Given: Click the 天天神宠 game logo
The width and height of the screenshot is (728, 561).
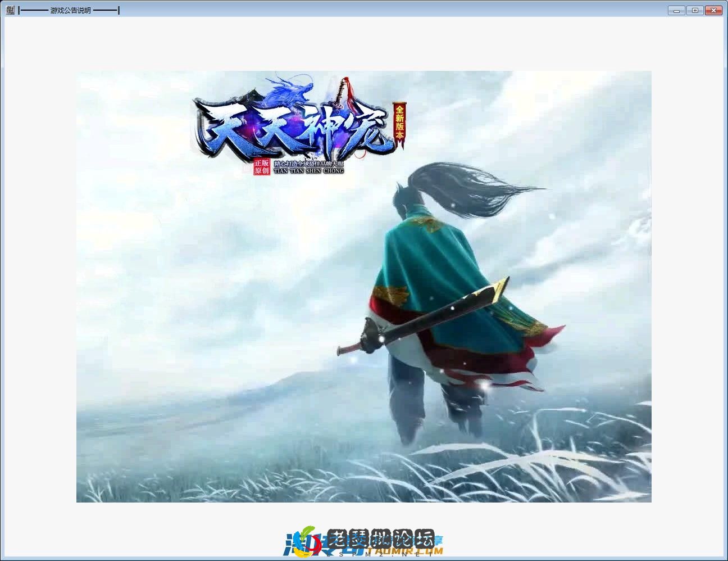Looking at the screenshot, I should point(301,125).
